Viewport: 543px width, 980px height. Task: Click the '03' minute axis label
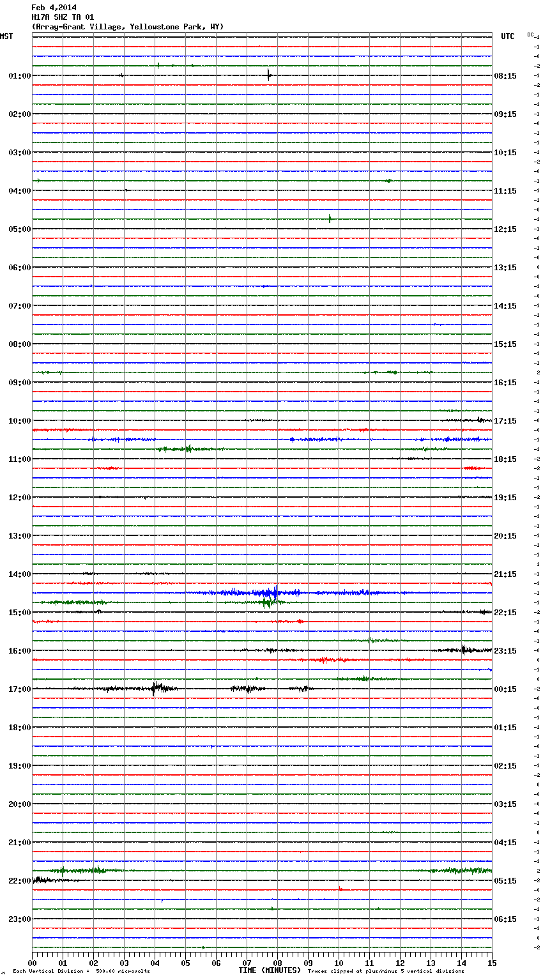(x=124, y=963)
